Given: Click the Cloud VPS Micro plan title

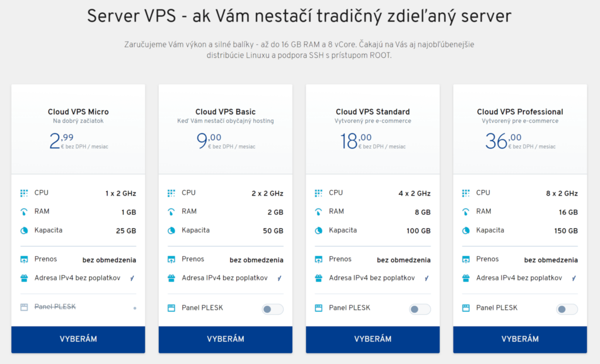Looking at the screenshot, I should coord(78,112).
